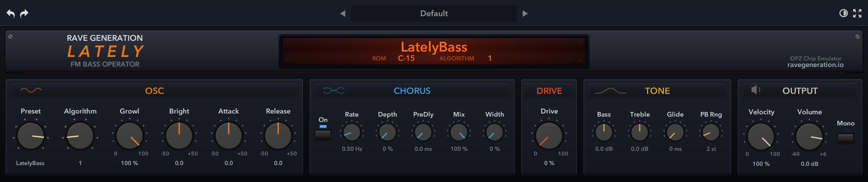Click the chorus PreDly knob
This screenshot has height=182, width=868.
[x=423, y=133]
